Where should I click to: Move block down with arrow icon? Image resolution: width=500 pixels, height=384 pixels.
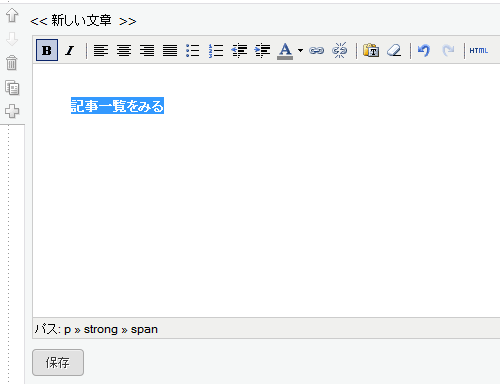click(12, 39)
